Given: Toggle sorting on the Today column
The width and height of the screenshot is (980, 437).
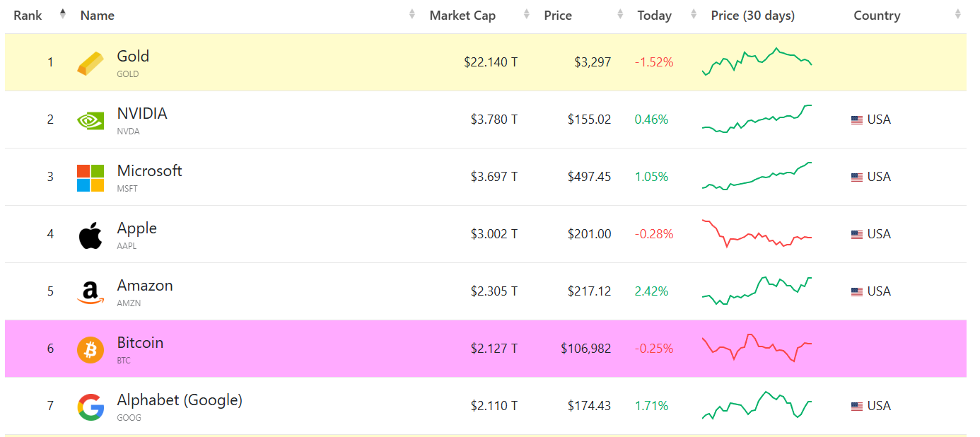Looking at the screenshot, I should 693,14.
